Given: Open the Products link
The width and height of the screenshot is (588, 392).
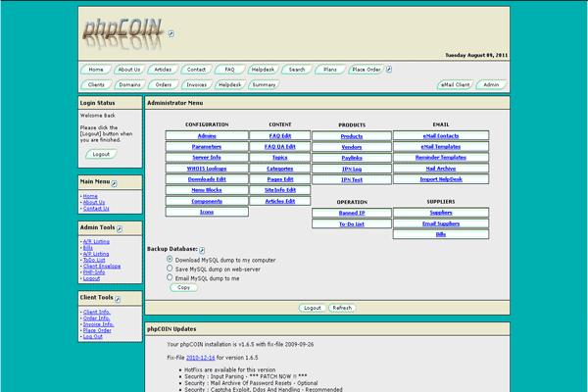Looking at the screenshot, I should 352,136.
